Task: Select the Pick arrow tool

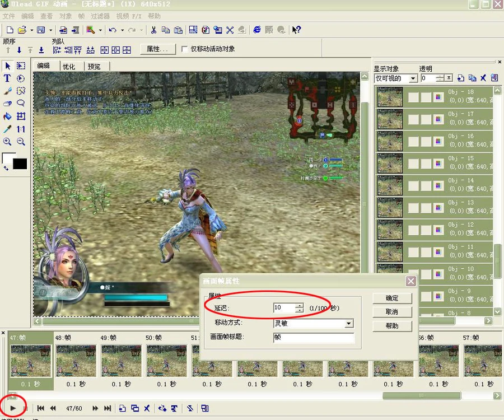Action: (x=8, y=66)
